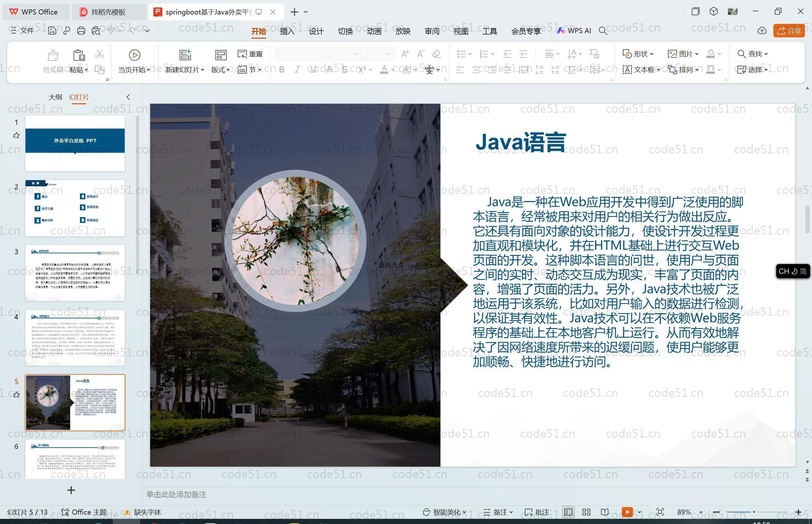Toggle align text left

coord(460,70)
